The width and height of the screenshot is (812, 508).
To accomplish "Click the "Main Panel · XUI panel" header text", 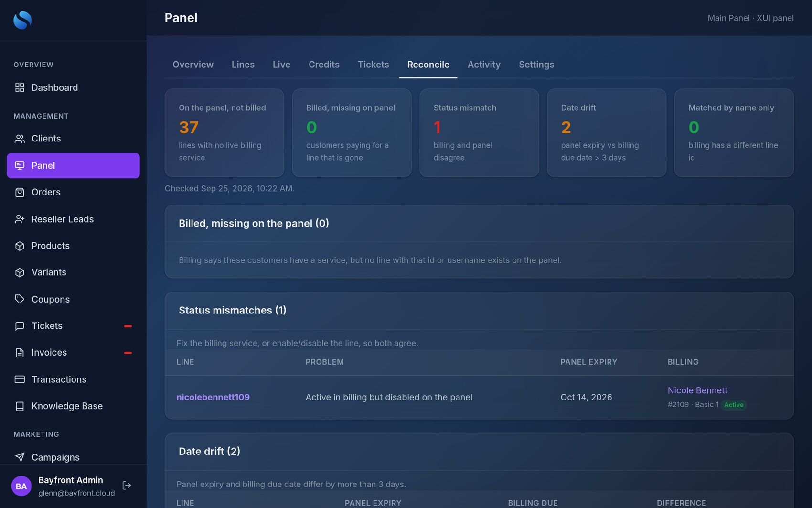I will [750, 18].
